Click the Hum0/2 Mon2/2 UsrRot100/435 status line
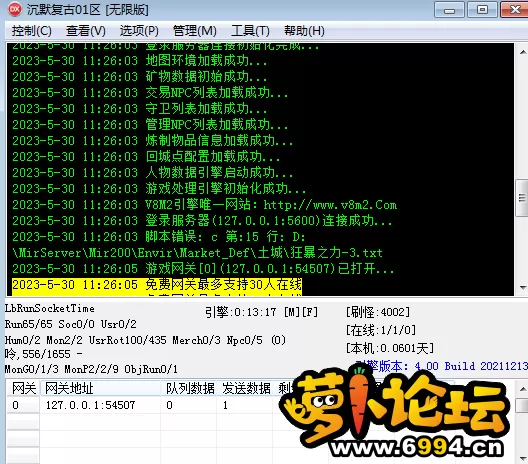The width and height of the screenshot is (528, 464). [145, 340]
